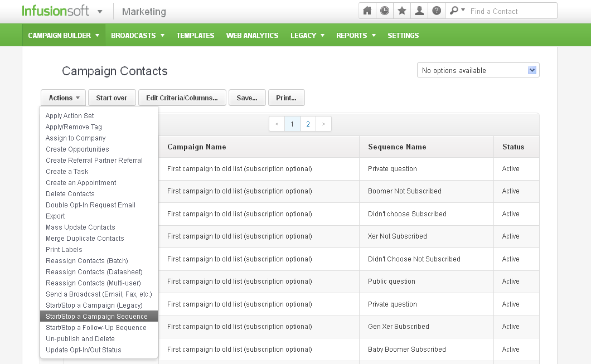Go to next page arrow in pagination
Viewport: 591px width, 364px height.
coord(323,124)
